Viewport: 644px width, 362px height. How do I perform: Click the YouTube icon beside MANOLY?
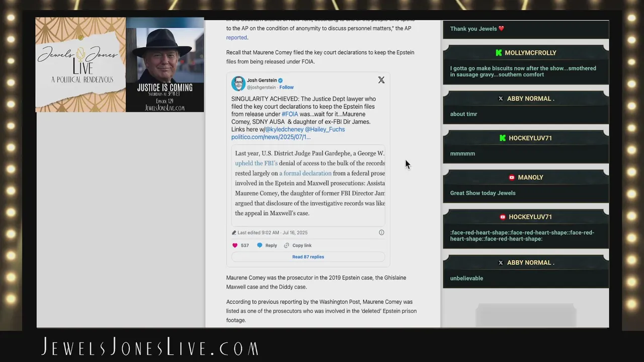coord(512,177)
